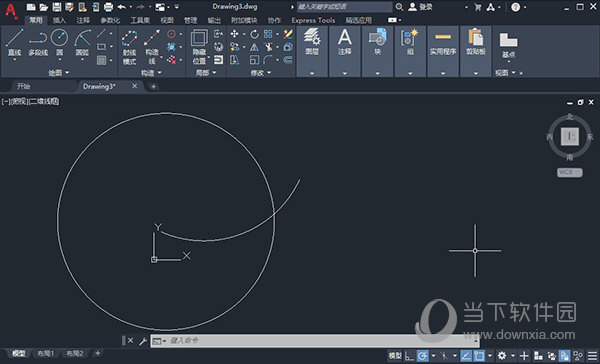Screen dimensions: 600x364
Task: Click the Customization menu at status bar end
Action: click(x=592, y=356)
